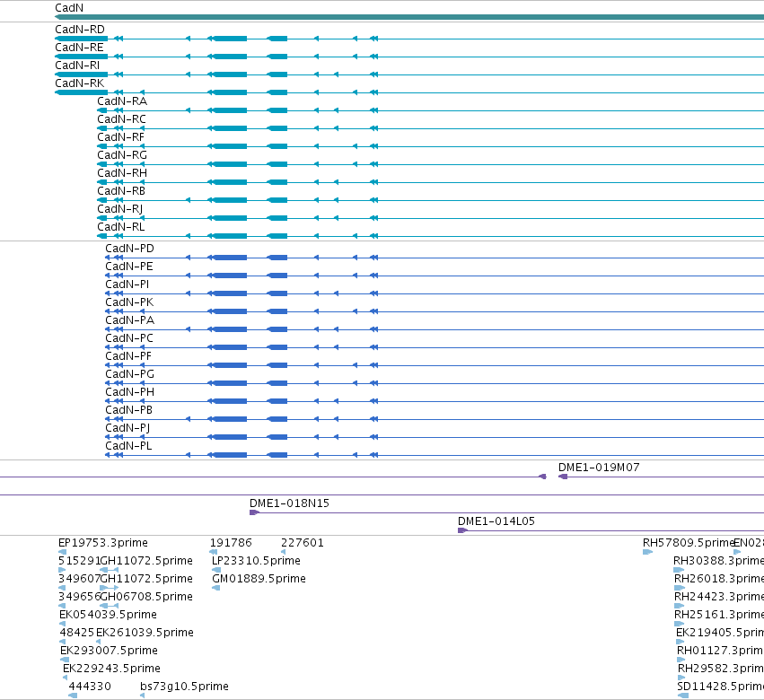Click on the CadN-PH label
The height and width of the screenshot is (700, 764).
tap(129, 392)
